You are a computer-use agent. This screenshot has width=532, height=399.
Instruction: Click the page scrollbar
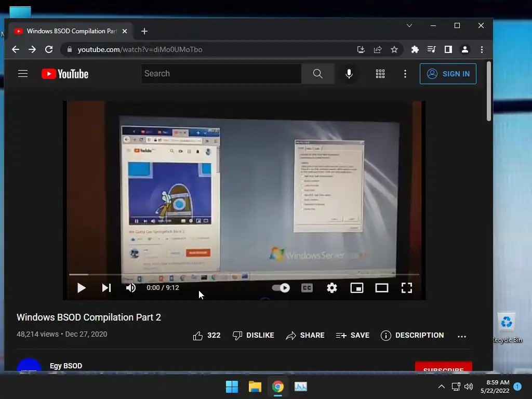[489, 91]
